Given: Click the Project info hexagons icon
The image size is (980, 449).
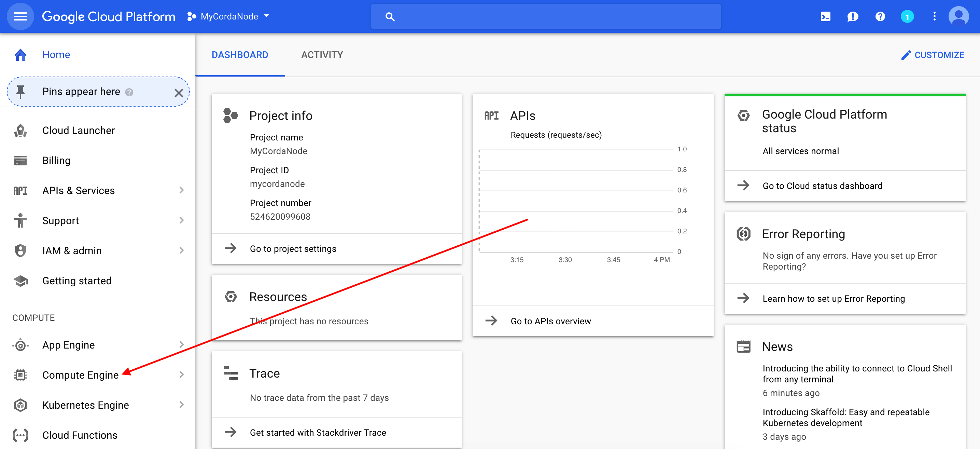Looking at the screenshot, I should pos(230,115).
